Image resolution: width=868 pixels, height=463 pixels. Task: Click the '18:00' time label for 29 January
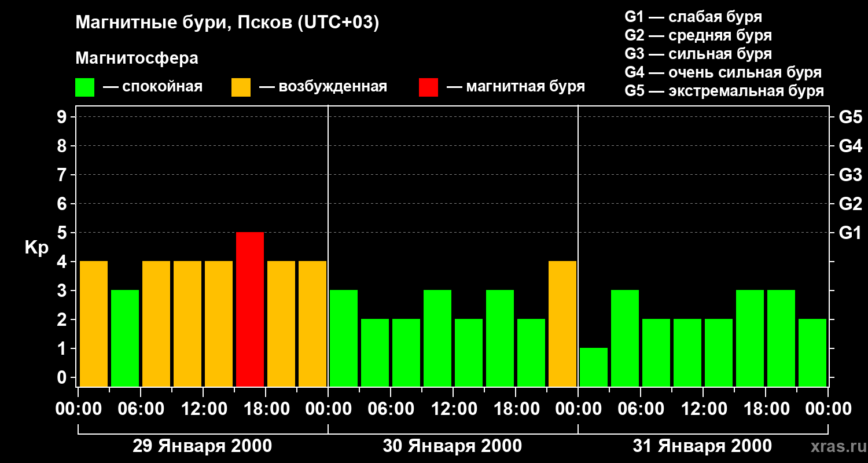[x=266, y=409]
